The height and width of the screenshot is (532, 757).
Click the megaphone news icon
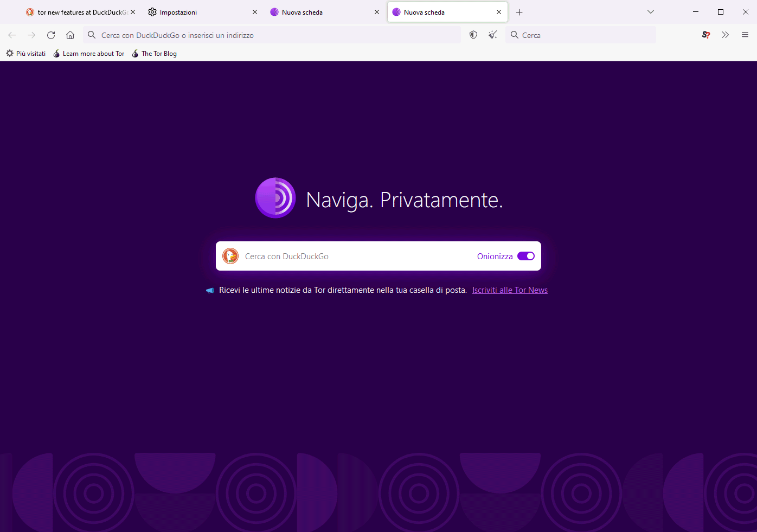tap(210, 291)
